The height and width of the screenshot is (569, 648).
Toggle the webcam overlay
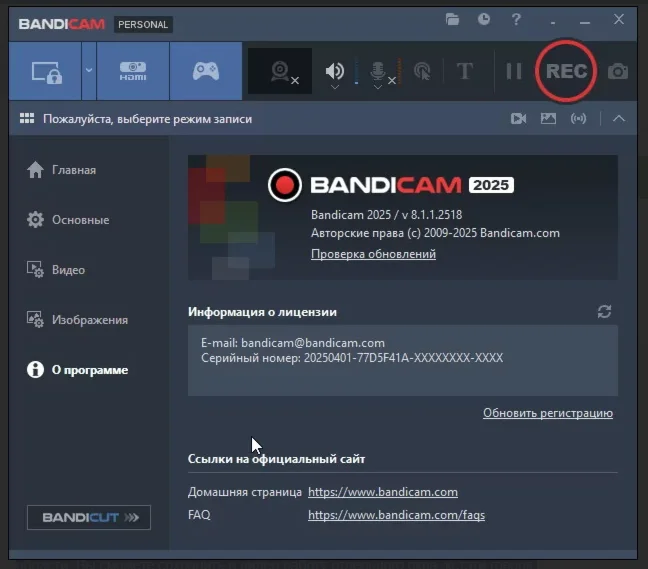pyautogui.click(x=283, y=72)
